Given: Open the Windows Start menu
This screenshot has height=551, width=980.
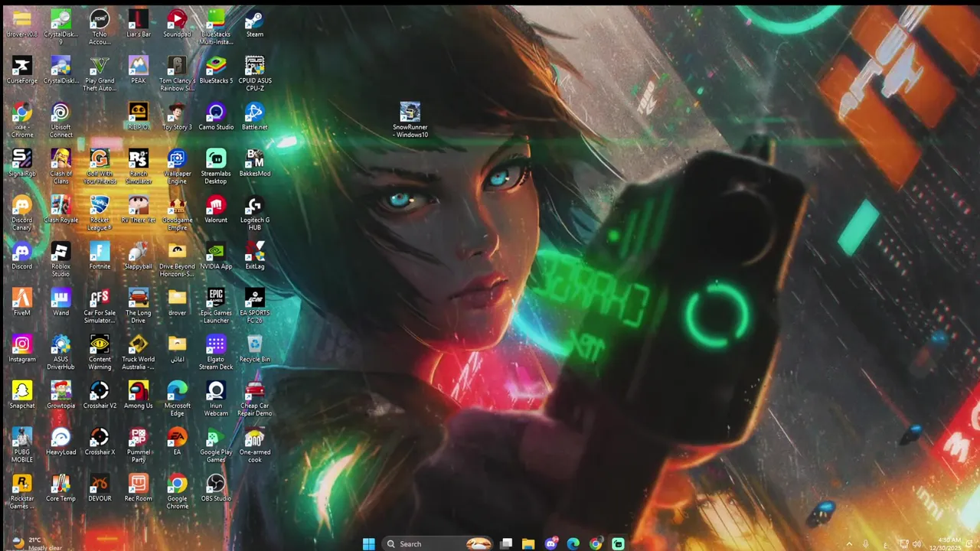Looking at the screenshot, I should [x=368, y=543].
